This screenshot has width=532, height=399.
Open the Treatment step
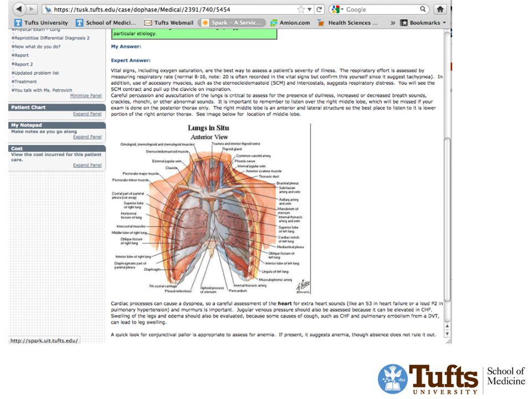tap(24, 81)
